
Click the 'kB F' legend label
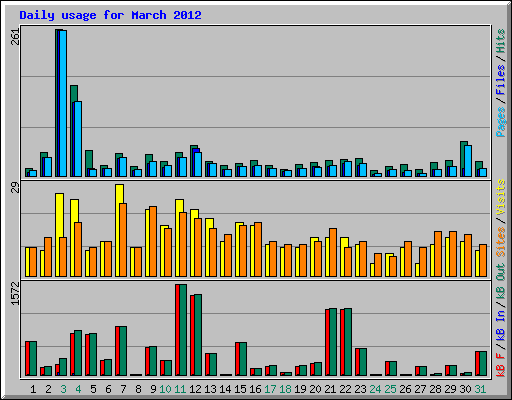tap(500, 365)
